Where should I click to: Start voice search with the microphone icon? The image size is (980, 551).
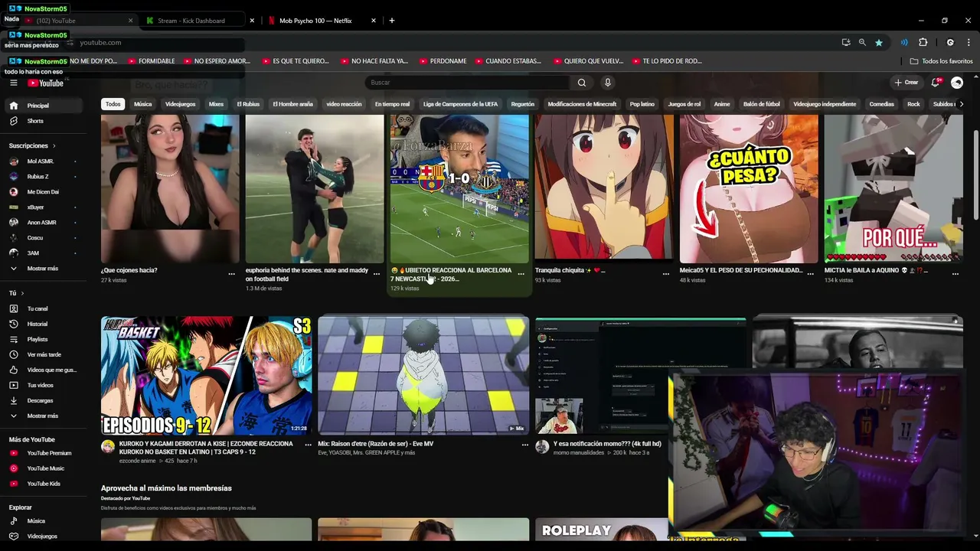pos(608,83)
